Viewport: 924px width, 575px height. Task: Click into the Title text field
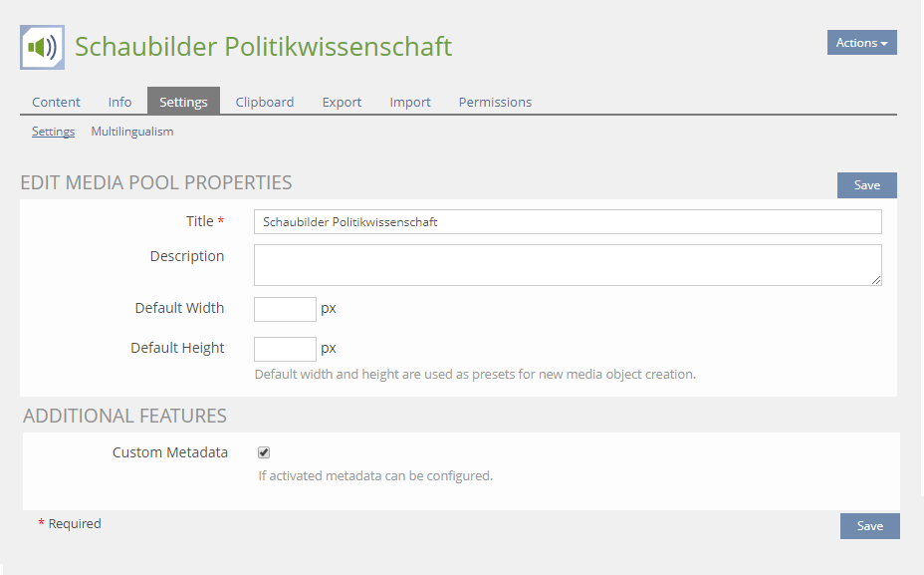[x=568, y=222]
